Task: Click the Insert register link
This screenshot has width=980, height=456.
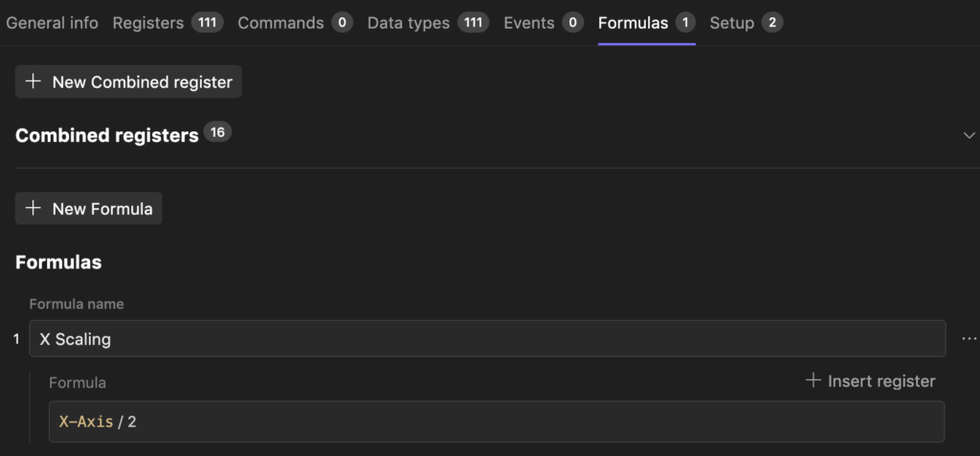Action: (x=880, y=380)
